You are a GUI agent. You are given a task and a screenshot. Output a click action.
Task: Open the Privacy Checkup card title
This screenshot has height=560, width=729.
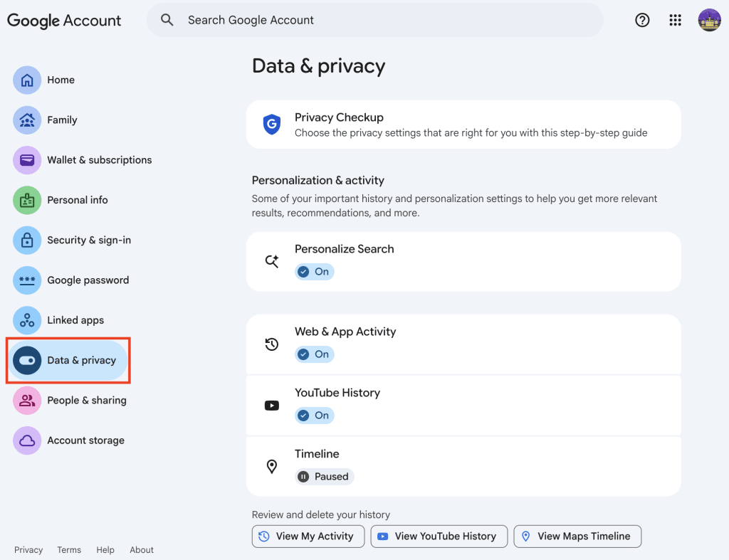click(339, 117)
